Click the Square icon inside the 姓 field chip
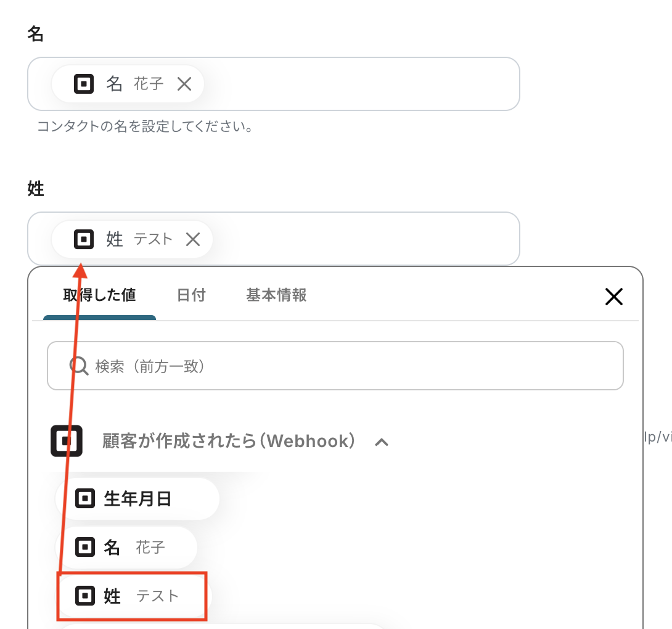Viewport: 672px width, 629px height. 84,239
